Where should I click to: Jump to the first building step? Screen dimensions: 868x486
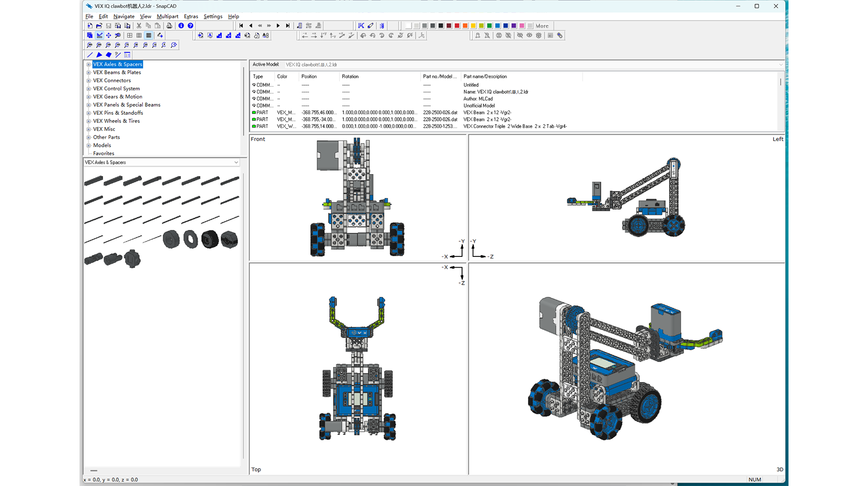pos(241,26)
